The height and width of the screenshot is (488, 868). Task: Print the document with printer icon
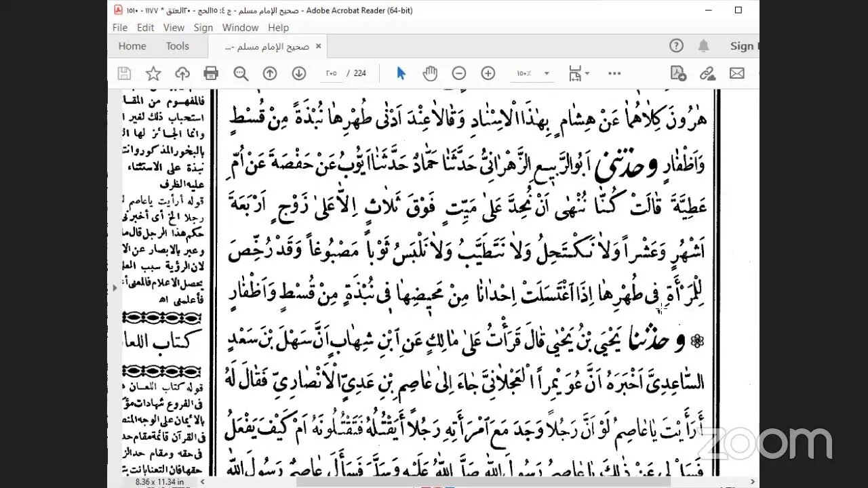click(211, 73)
